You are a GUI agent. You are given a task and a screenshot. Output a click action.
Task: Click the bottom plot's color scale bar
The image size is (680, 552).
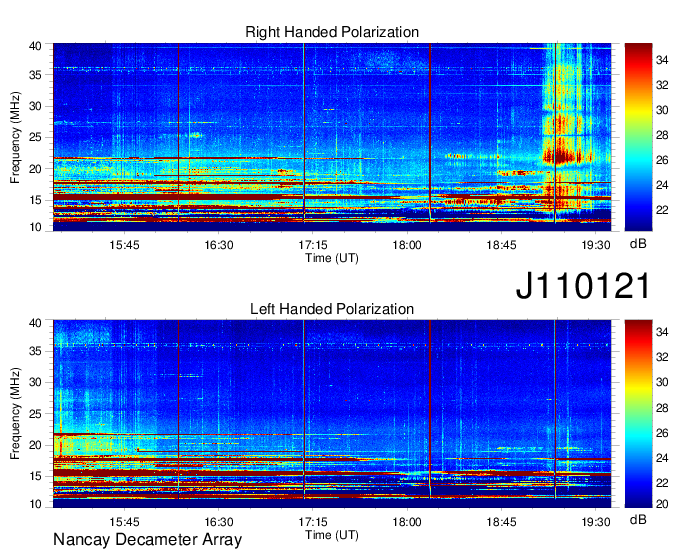(x=638, y=414)
